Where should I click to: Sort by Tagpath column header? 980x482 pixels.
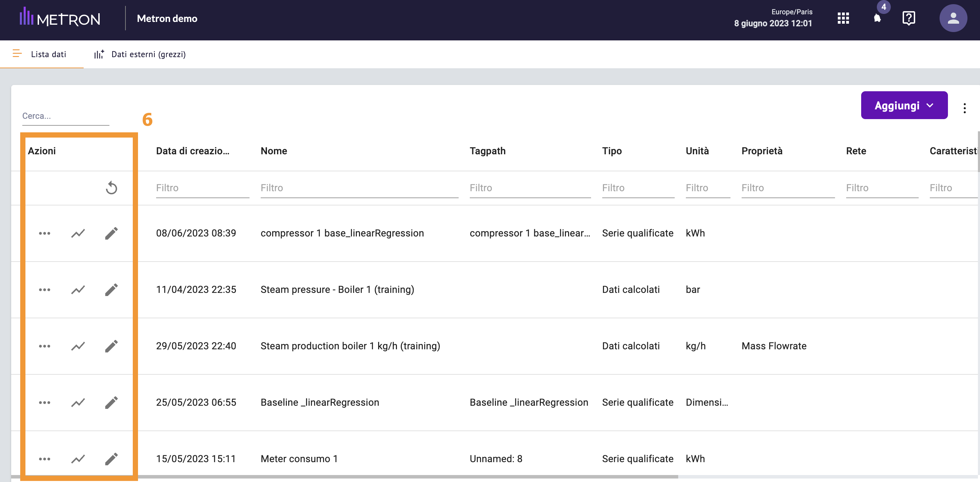click(487, 151)
